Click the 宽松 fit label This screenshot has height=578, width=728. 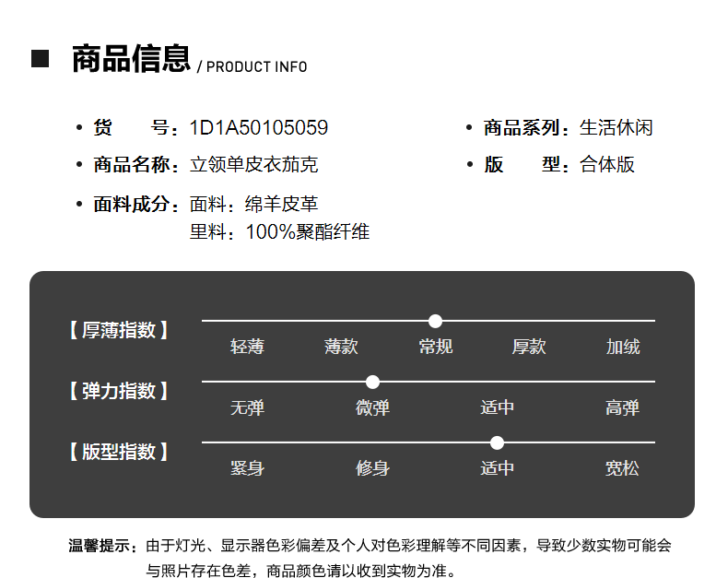(x=622, y=468)
